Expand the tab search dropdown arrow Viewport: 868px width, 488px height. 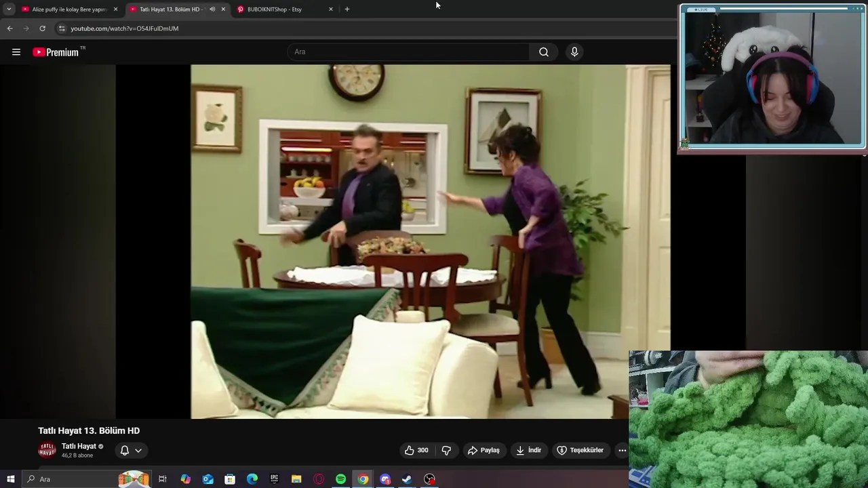(9, 9)
